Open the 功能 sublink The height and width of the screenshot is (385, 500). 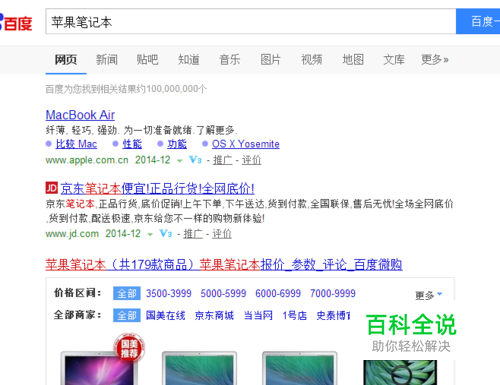point(177,144)
